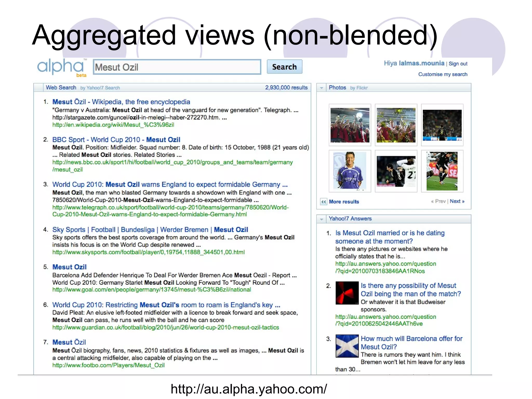
Task: Open Mesut Ozil warns England result
Action: [x=170, y=184]
